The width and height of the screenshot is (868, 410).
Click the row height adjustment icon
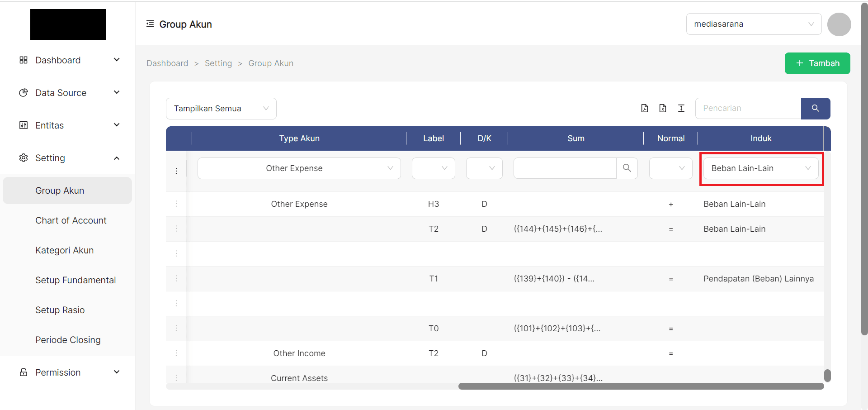681,108
